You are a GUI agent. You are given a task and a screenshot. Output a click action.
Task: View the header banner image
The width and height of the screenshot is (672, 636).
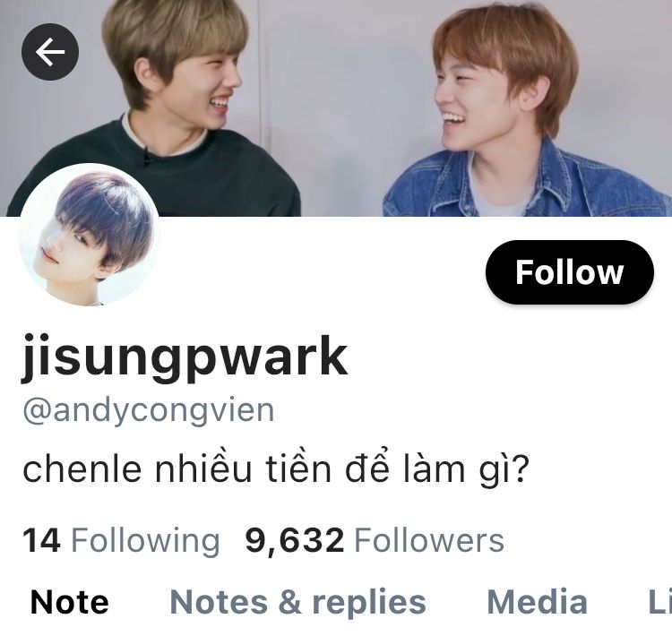[x=336, y=108]
